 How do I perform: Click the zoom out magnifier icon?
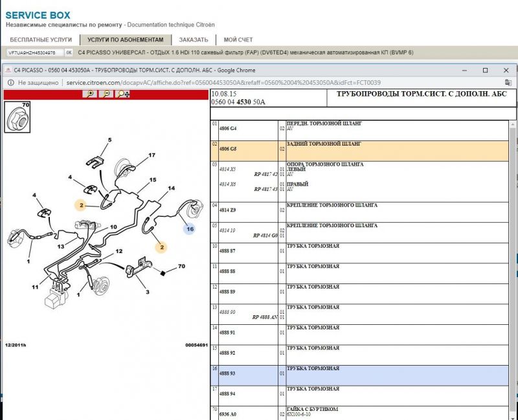point(106,94)
